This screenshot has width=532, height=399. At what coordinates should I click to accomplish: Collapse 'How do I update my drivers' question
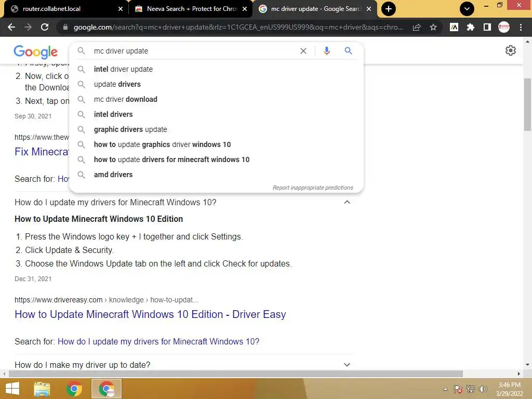point(347,202)
